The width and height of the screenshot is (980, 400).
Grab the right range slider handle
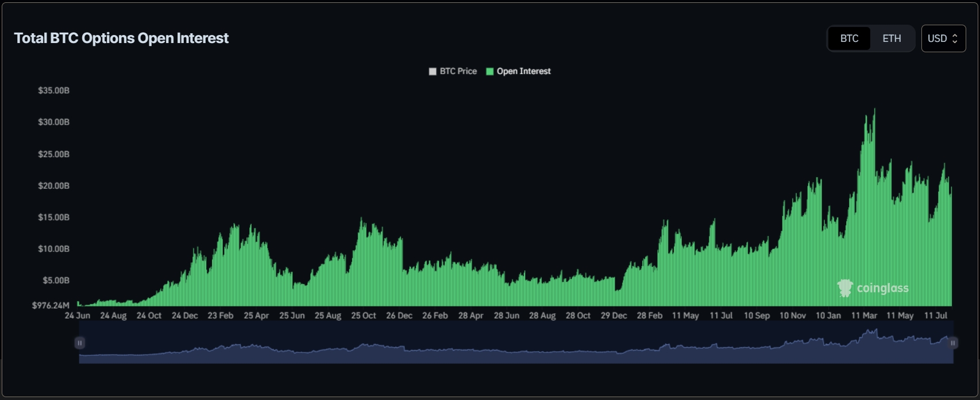(952, 343)
